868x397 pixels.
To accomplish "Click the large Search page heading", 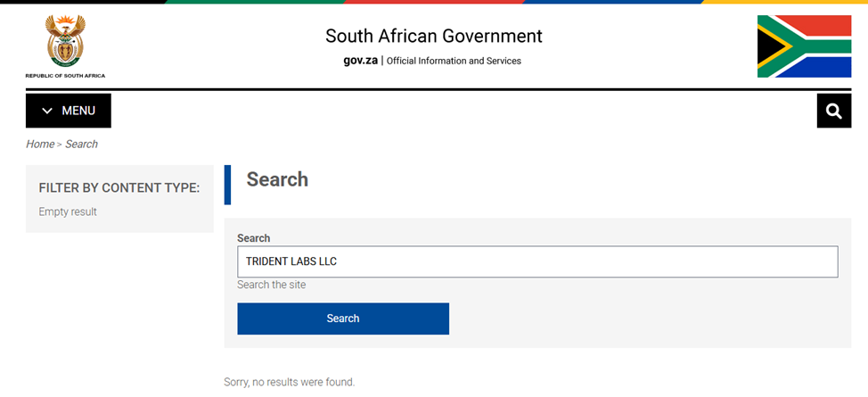I will [x=277, y=179].
